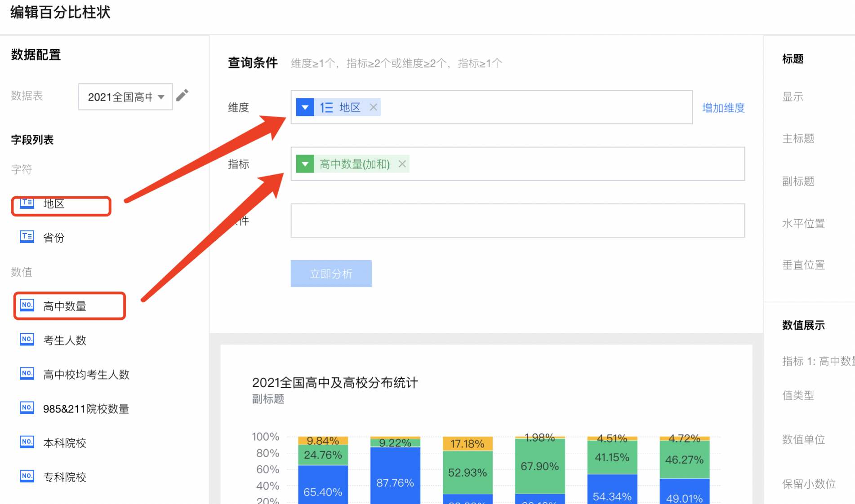This screenshot has height=504, width=855.
Task: Click the 65.40% blue bar segment
Action: pos(323,484)
